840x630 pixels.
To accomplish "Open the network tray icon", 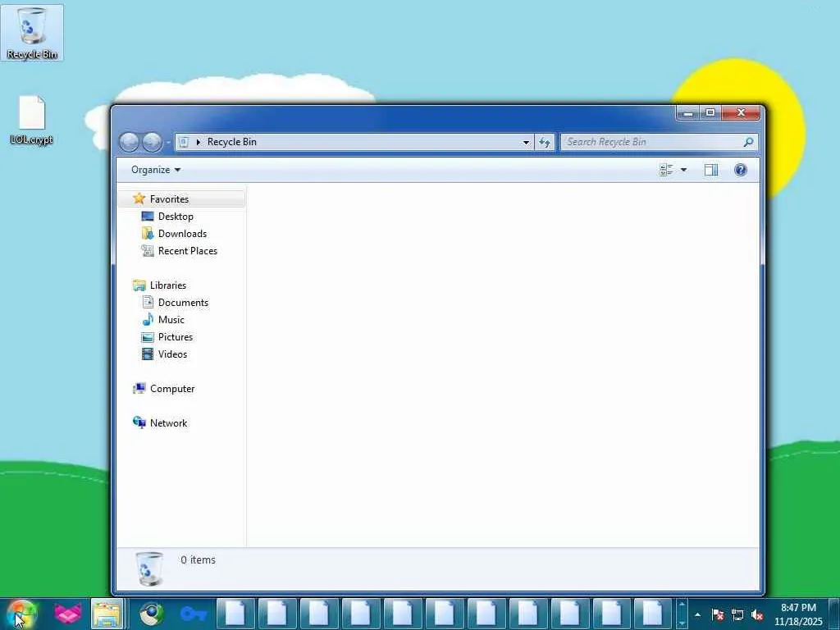I will point(737,615).
